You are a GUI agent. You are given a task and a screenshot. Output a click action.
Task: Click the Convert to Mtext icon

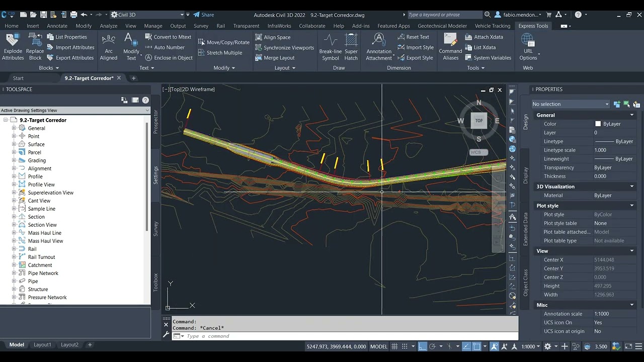(x=149, y=37)
